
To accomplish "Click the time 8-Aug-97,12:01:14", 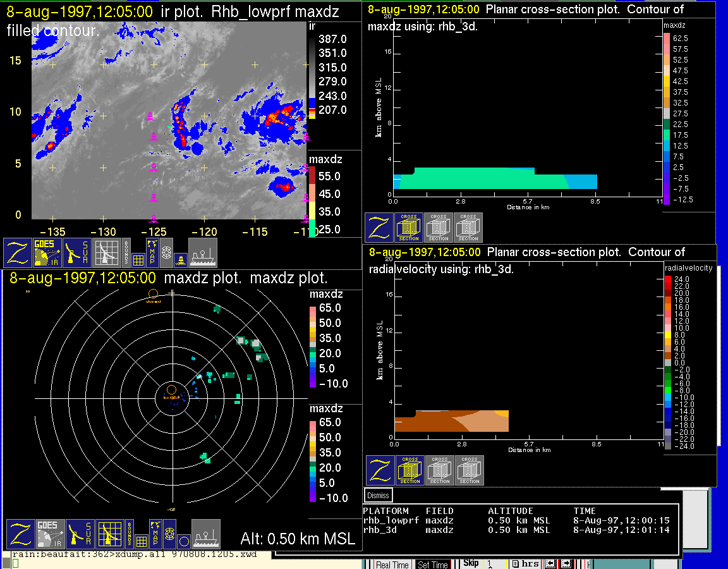I will click(622, 530).
